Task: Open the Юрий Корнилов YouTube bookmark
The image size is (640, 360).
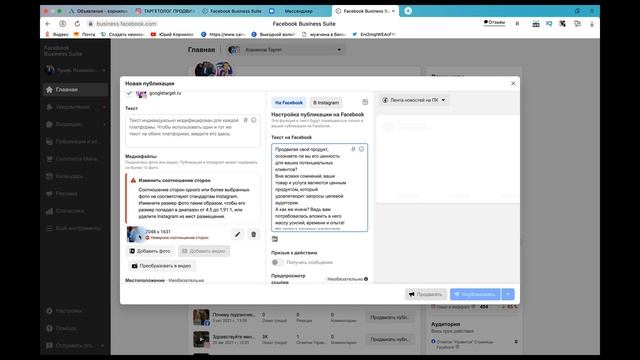Action: click(172, 34)
